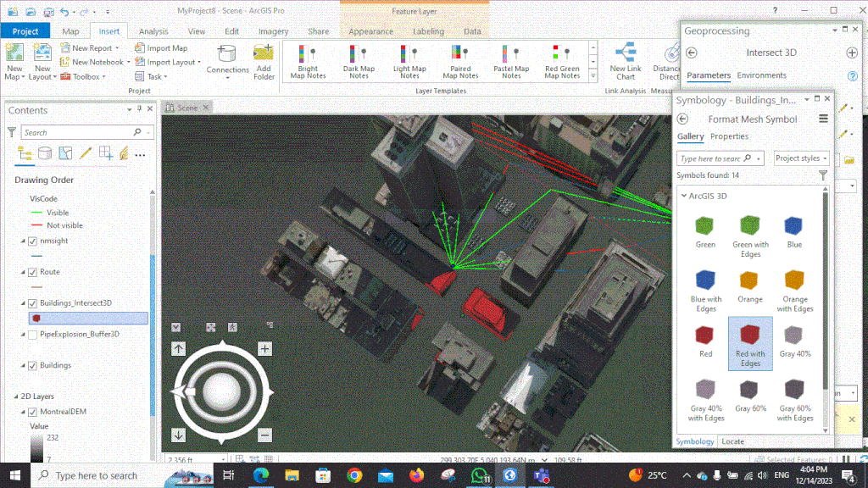Toggle Buildings layer visibility
Image resolution: width=868 pixels, height=488 pixels.
33,366
